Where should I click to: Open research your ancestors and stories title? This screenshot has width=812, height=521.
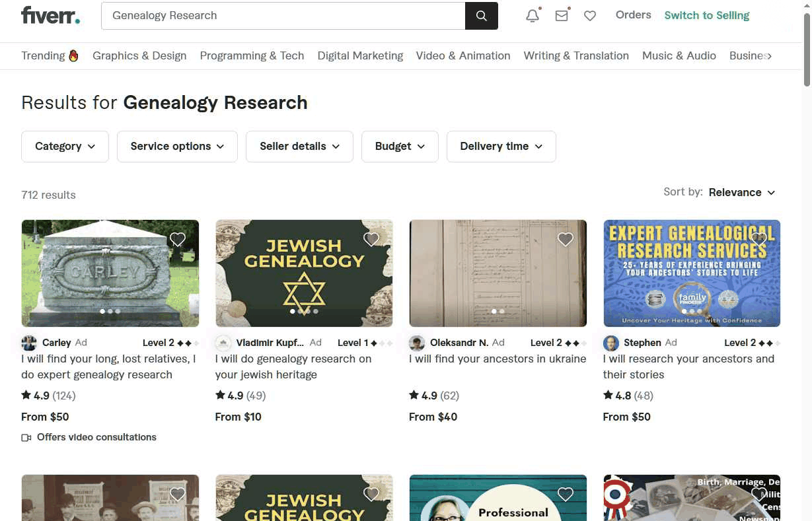[x=688, y=366]
